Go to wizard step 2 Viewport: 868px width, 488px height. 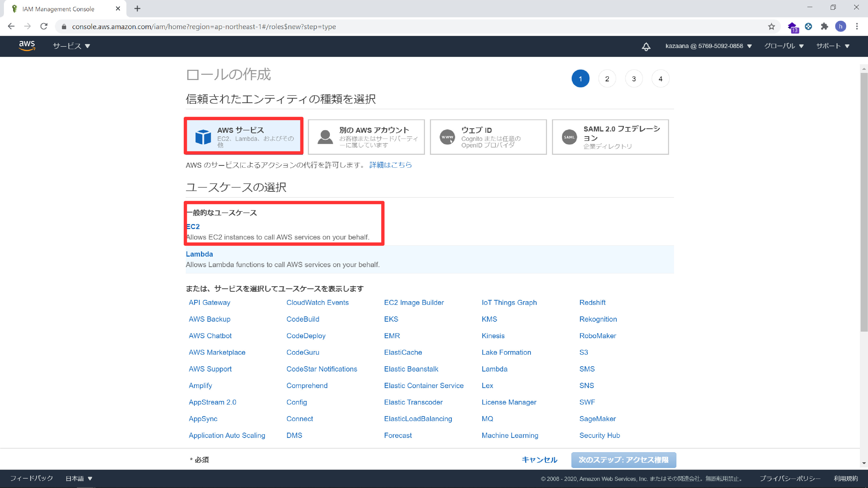coord(607,79)
